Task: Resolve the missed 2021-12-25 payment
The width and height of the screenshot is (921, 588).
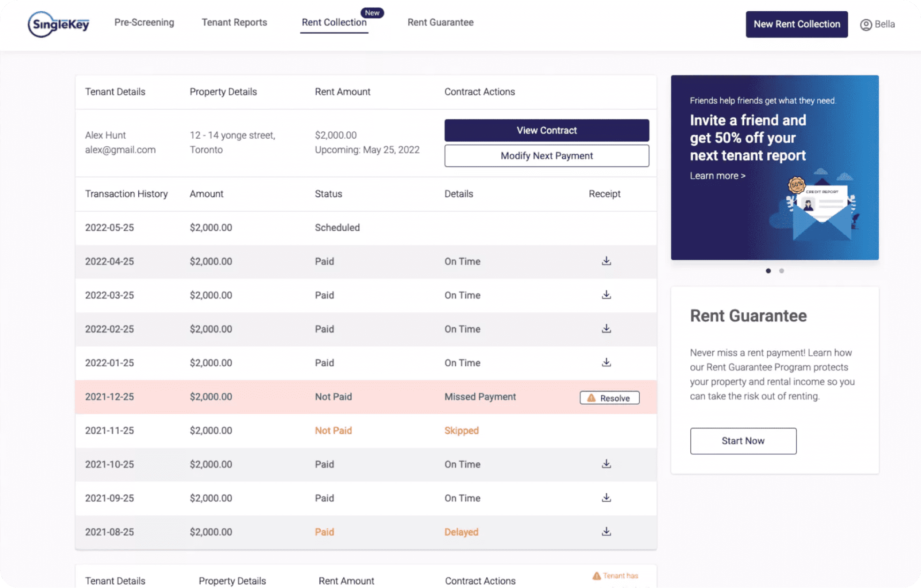Action: pos(609,398)
